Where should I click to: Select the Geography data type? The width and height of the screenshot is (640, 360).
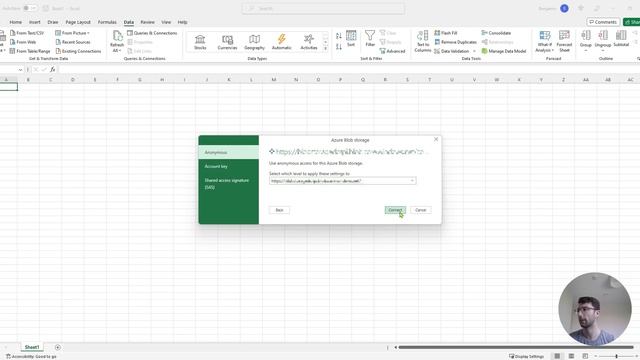pos(254,42)
